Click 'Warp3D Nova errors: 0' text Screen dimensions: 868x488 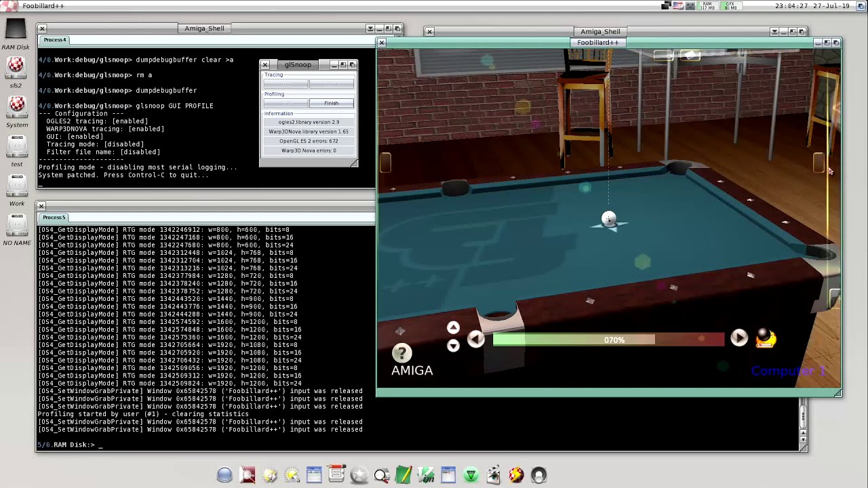[309, 150]
